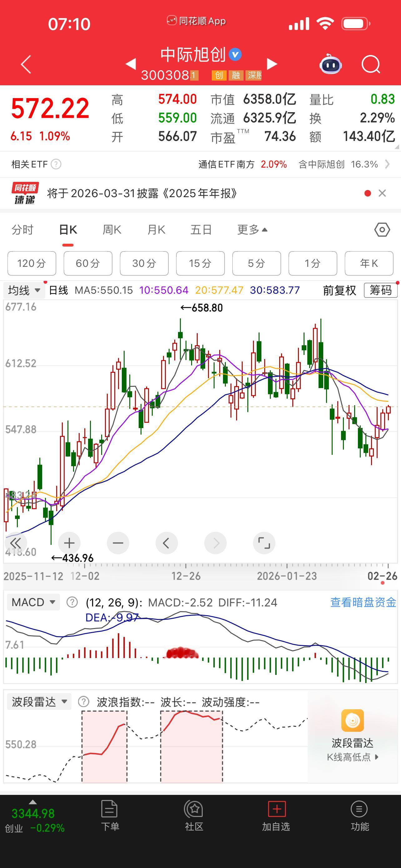This screenshot has width=401, height=868.
Task: Select the 120分 period button
Action: (x=32, y=263)
